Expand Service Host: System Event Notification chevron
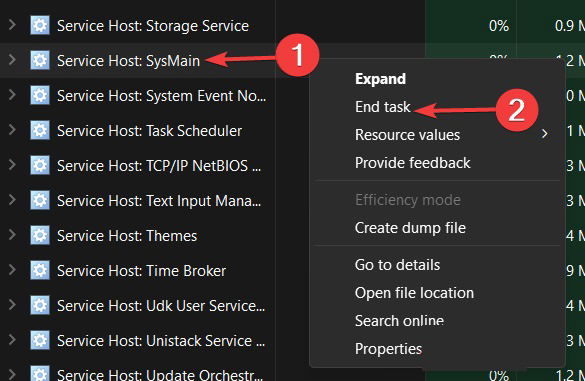This screenshot has width=585, height=381. (12, 95)
